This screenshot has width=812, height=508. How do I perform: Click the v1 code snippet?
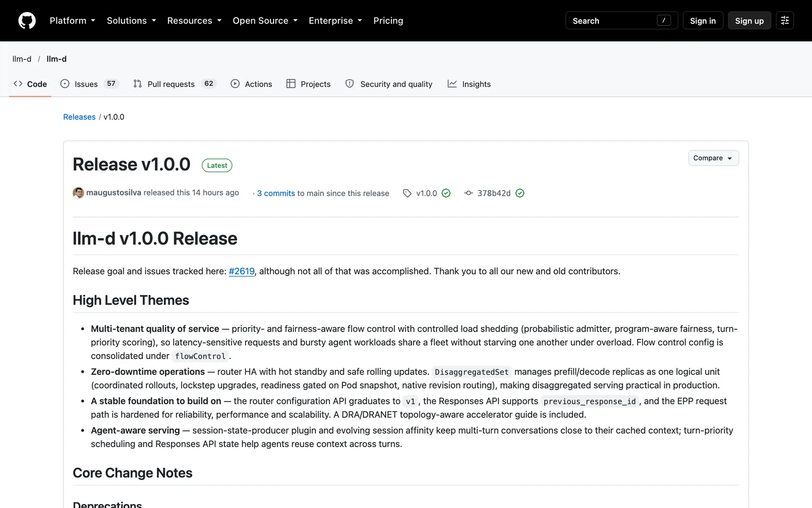(x=411, y=401)
